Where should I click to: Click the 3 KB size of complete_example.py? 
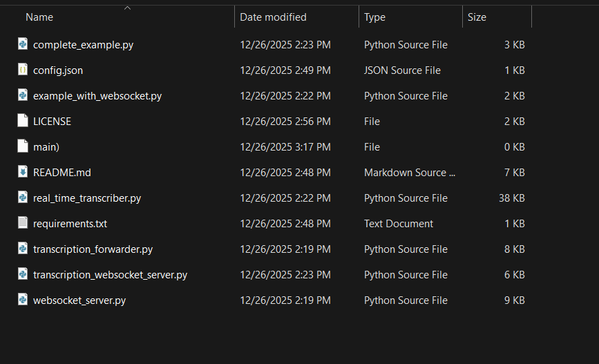tap(515, 45)
